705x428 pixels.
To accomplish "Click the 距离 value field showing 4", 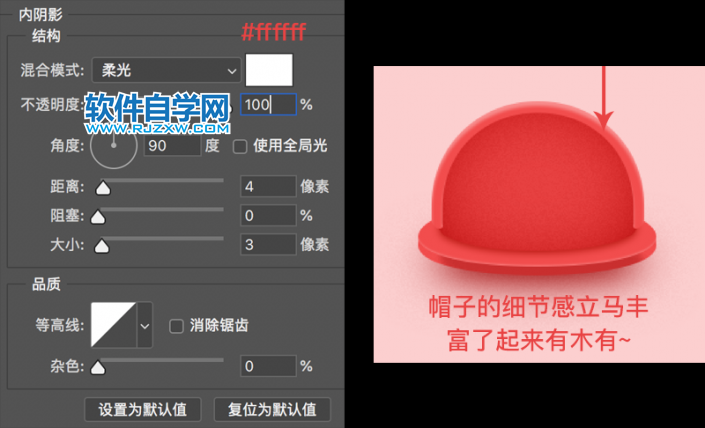I will (268, 186).
